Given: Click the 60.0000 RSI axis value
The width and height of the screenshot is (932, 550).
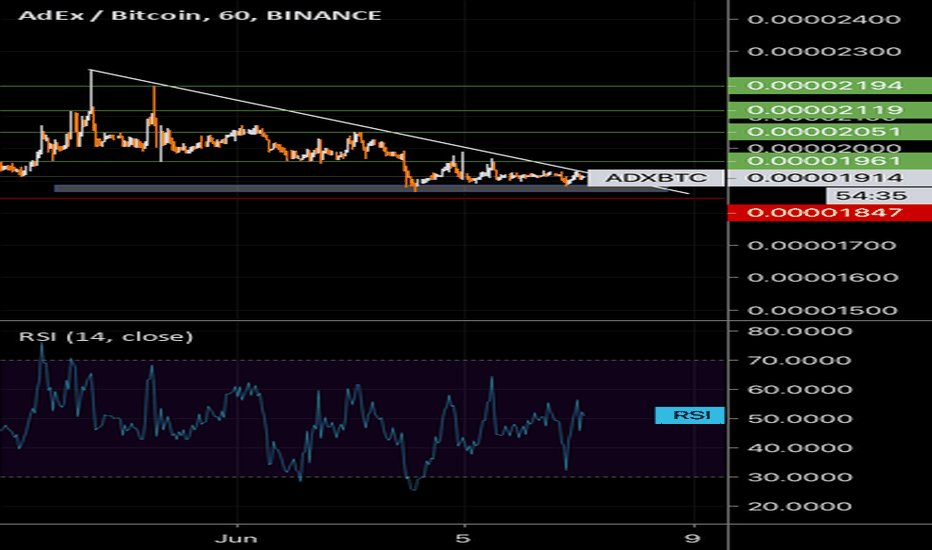Looking at the screenshot, I should [799, 389].
